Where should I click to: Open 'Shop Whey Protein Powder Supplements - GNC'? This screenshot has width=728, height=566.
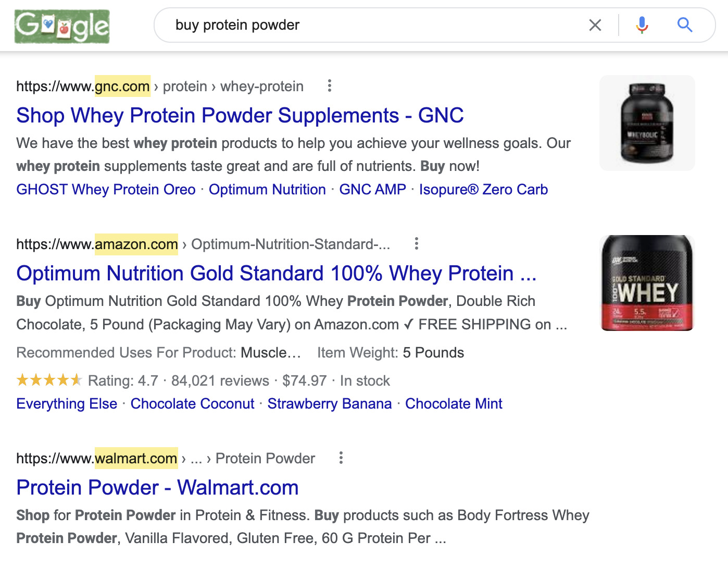(x=240, y=116)
